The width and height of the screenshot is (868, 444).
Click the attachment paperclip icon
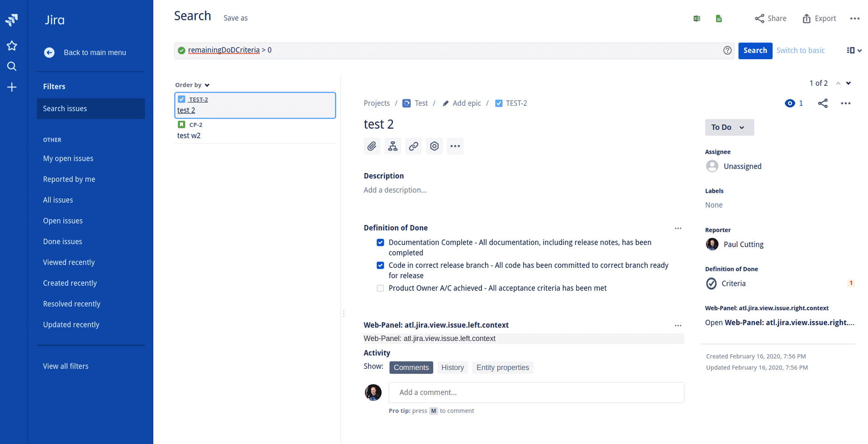pos(372,146)
